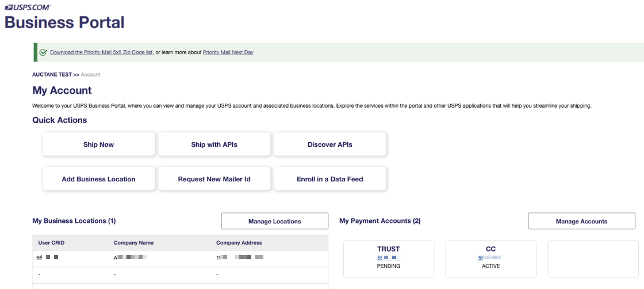Open Discover APIs quick action
The image size is (644, 289).
(x=330, y=144)
